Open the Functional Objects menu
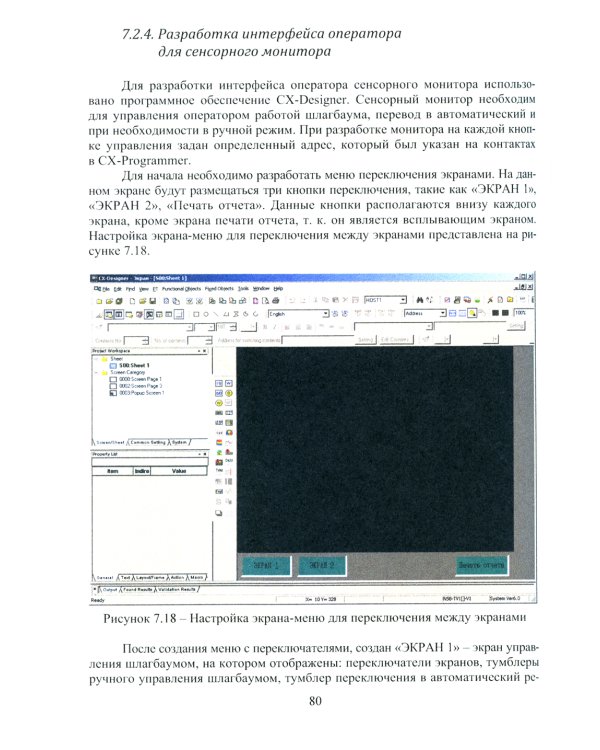The height and width of the screenshot is (750, 600). click(181, 289)
